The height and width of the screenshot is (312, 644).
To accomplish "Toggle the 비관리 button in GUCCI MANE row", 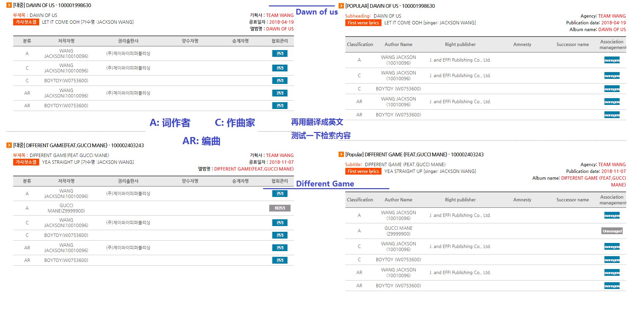I will 279,208.
